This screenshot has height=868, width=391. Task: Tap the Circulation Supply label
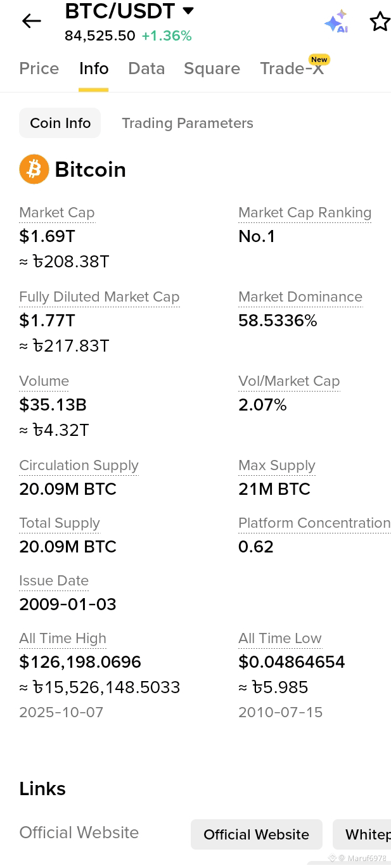79,466
